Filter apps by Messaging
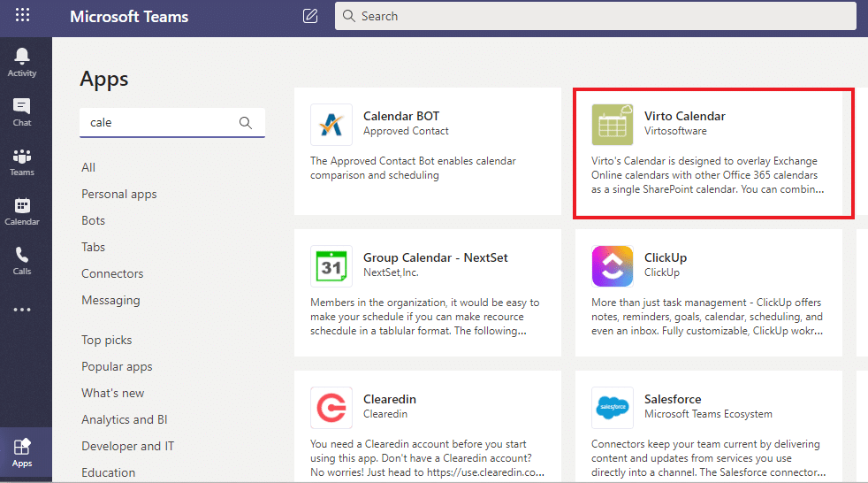 tap(110, 300)
